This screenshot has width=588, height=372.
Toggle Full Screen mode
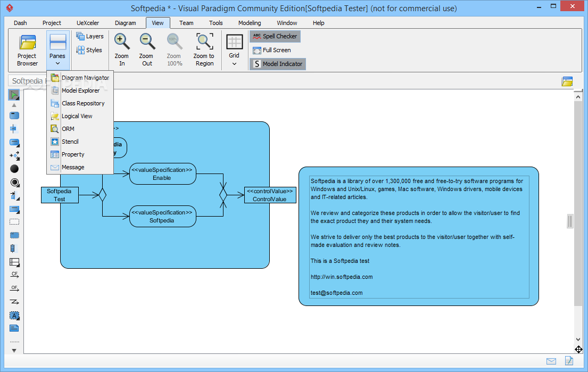(x=272, y=50)
